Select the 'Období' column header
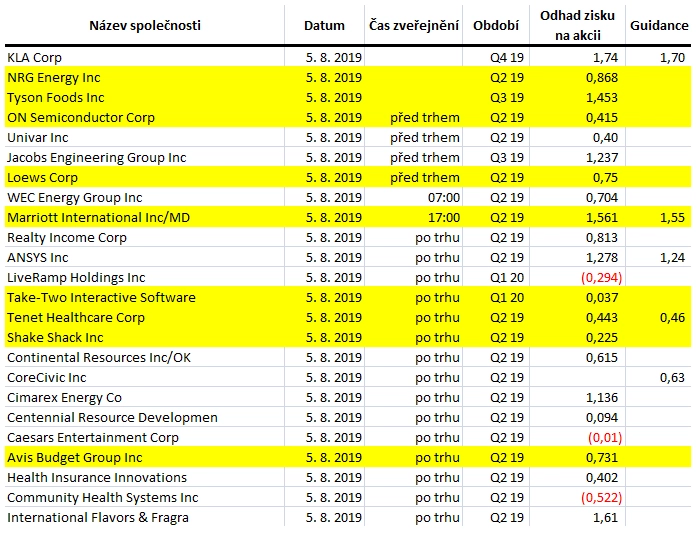The image size is (699, 533). coord(496,25)
